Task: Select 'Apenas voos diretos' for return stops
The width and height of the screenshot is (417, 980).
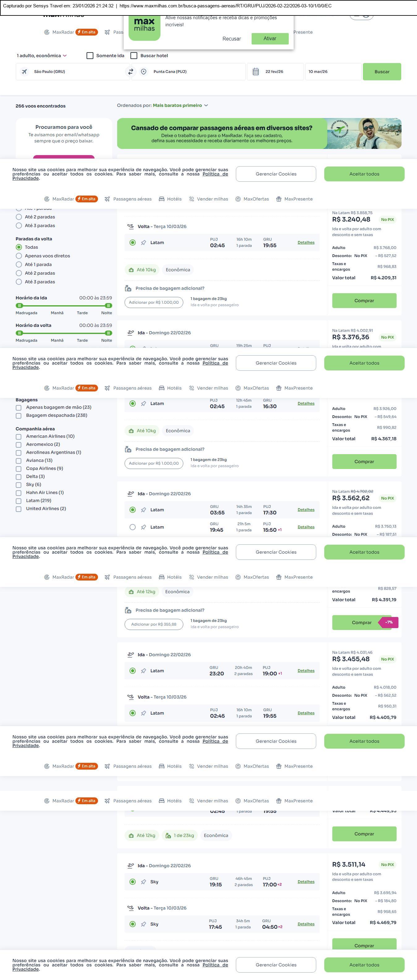Action: coord(19,256)
